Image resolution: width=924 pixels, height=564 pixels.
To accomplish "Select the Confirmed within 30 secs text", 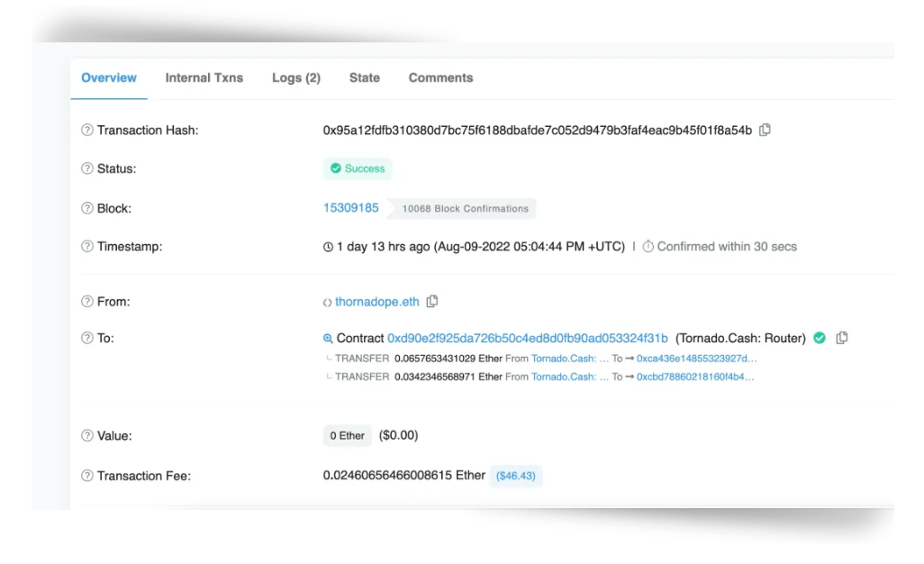I will coord(727,246).
